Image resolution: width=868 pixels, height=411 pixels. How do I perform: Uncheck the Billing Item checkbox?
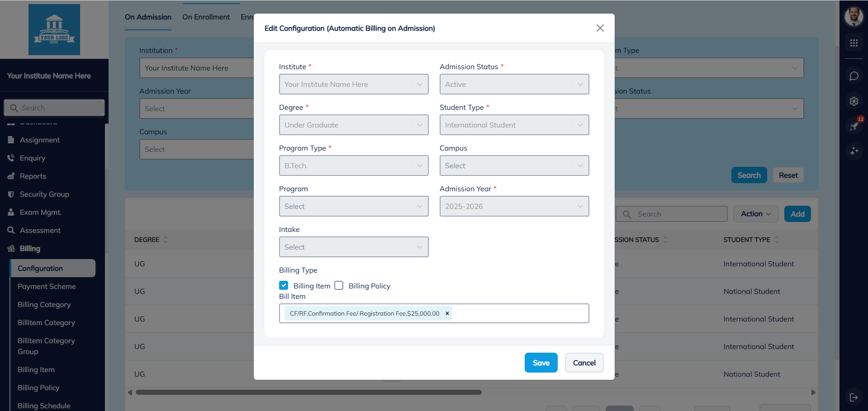coord(284,285)
